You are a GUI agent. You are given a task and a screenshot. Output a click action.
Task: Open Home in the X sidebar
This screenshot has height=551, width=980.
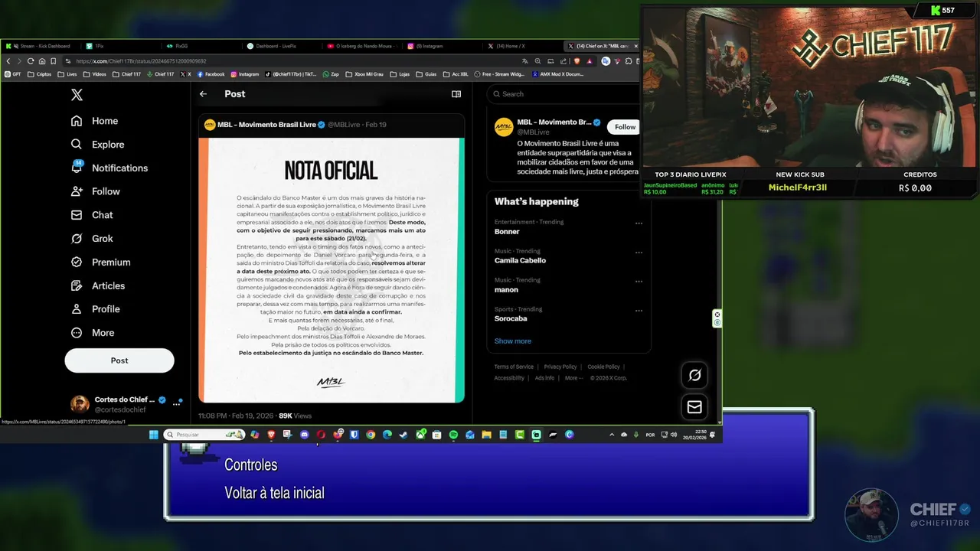click(x=94, y=121)
